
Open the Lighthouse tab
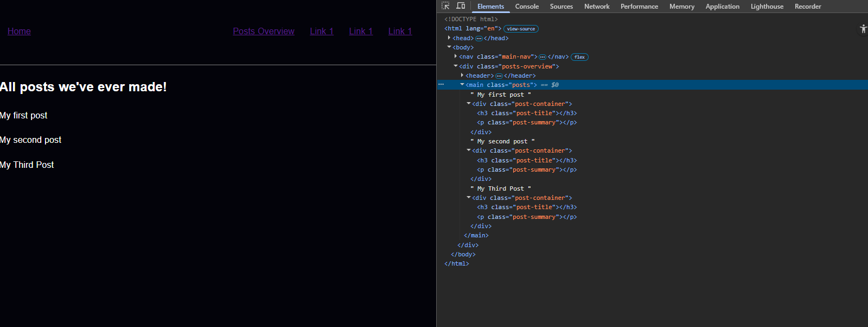pyautogui.click(x=767, y=7)
